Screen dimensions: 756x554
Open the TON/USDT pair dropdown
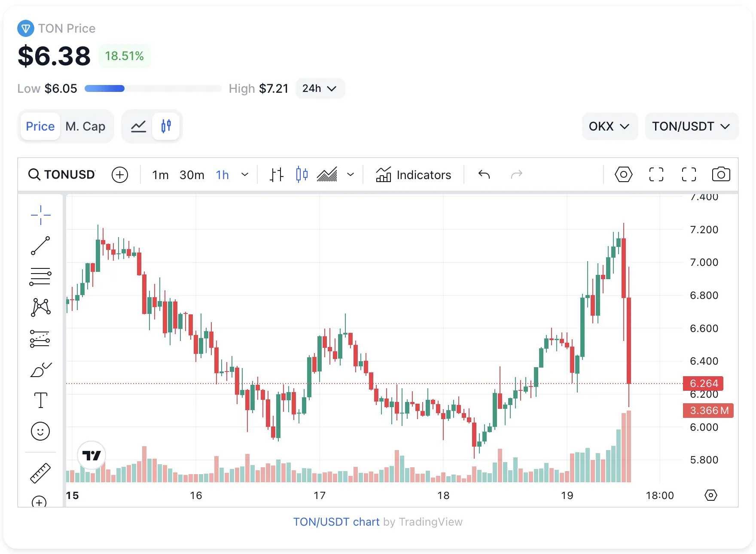[x=691, y=126]
